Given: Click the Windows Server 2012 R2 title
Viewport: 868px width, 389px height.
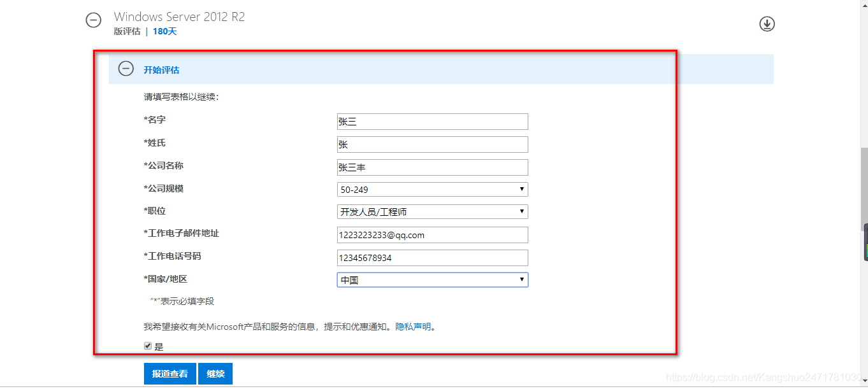Looking at the screenshot, I should (179, 17).
